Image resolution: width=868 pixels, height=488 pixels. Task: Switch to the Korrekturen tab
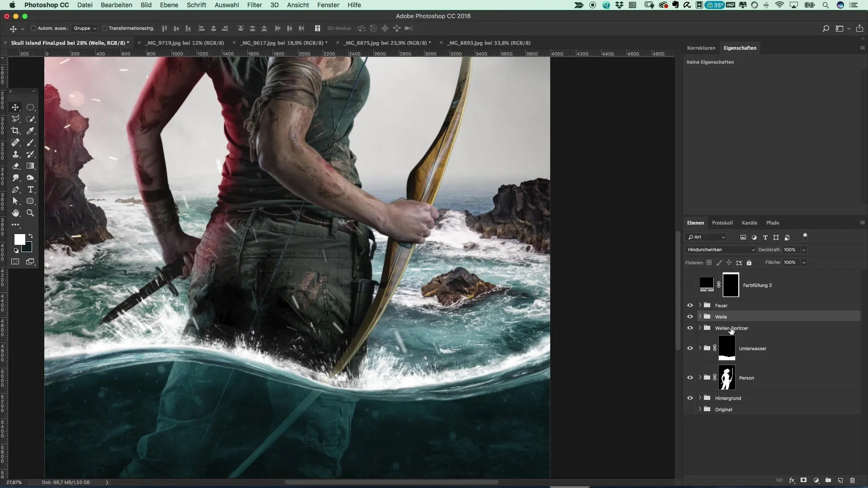[x=701, y=48]
